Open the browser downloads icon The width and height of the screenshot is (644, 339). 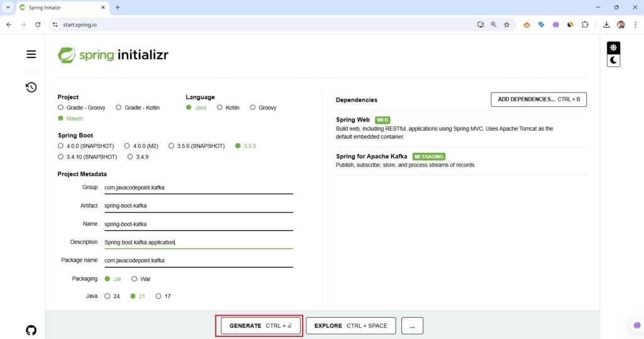click(606, 25)
